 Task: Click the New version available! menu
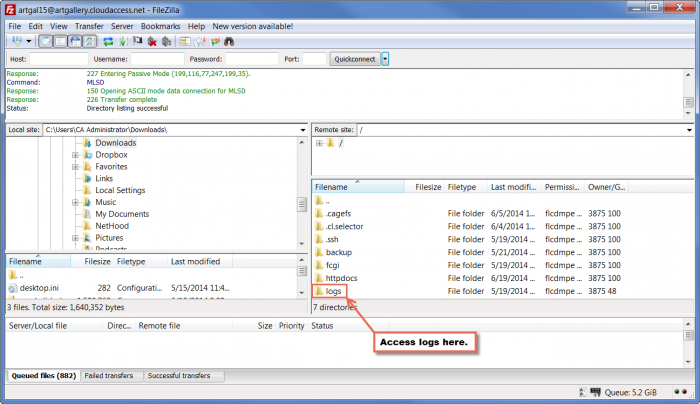click(x=253, y=26)
